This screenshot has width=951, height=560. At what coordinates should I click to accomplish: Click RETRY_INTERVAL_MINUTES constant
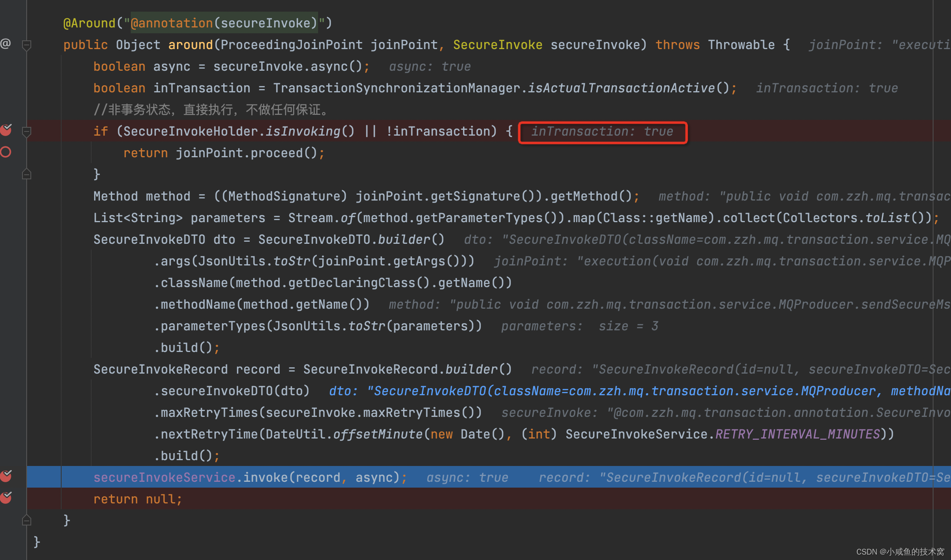797,434
